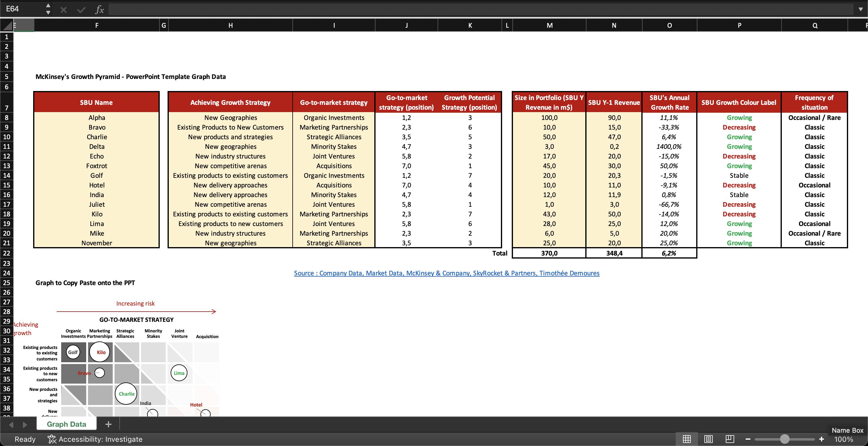
Task: Open the Source: Company Data hyperlink
Action: coord(446,273)
